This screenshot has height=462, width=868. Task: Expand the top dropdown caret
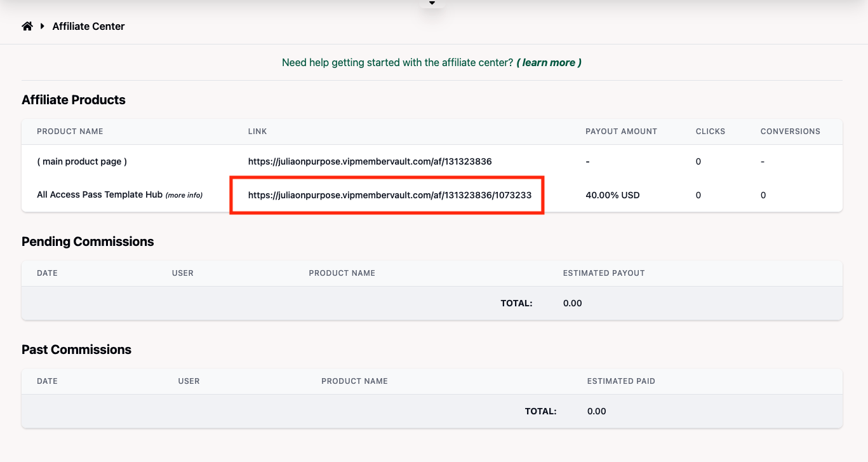(x=432, y=3)
